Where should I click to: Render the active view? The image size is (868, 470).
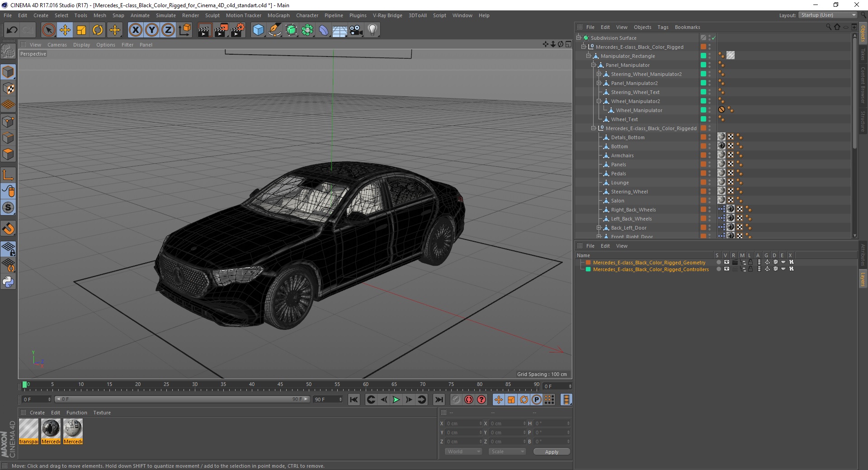204,30
